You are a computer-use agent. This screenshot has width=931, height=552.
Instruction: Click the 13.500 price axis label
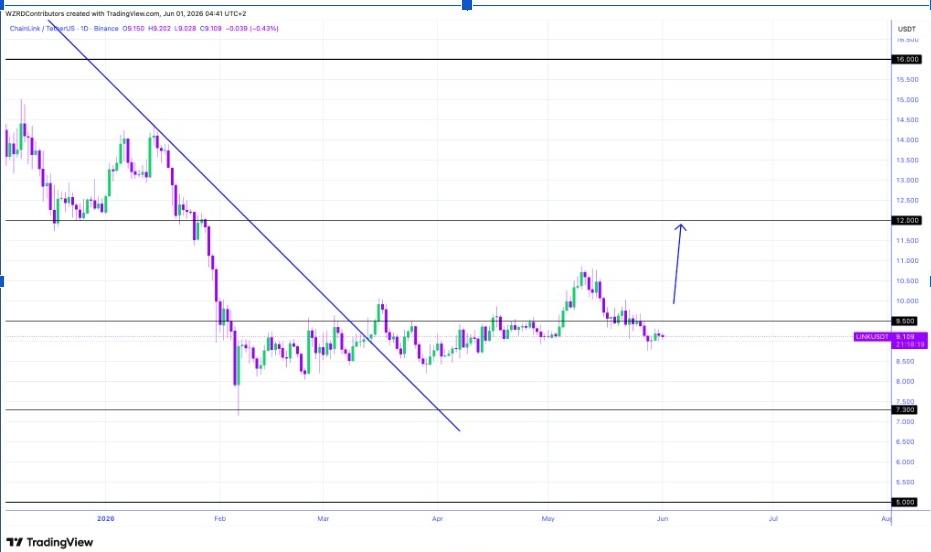tap(907, 160)
